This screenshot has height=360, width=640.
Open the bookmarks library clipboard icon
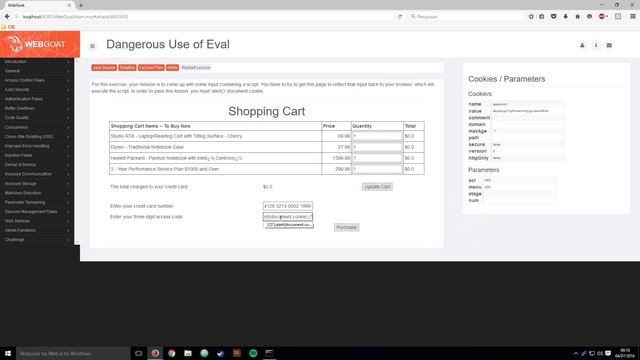point(542,16)
